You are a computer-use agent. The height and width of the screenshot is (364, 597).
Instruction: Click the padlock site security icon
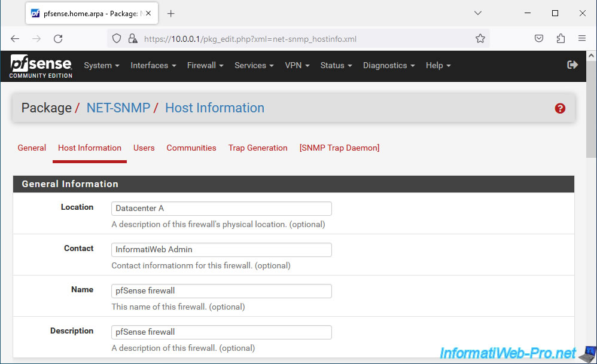132,38
